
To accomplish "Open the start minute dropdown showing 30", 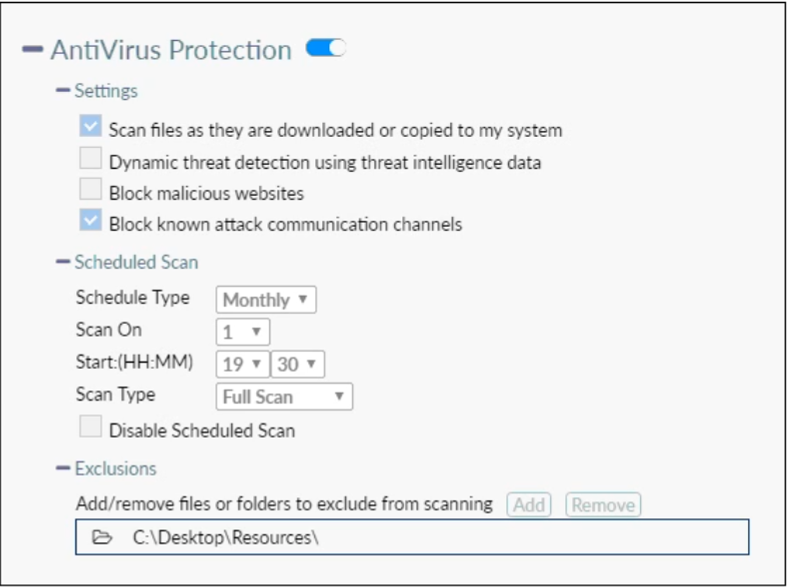I will click(297, 364).
